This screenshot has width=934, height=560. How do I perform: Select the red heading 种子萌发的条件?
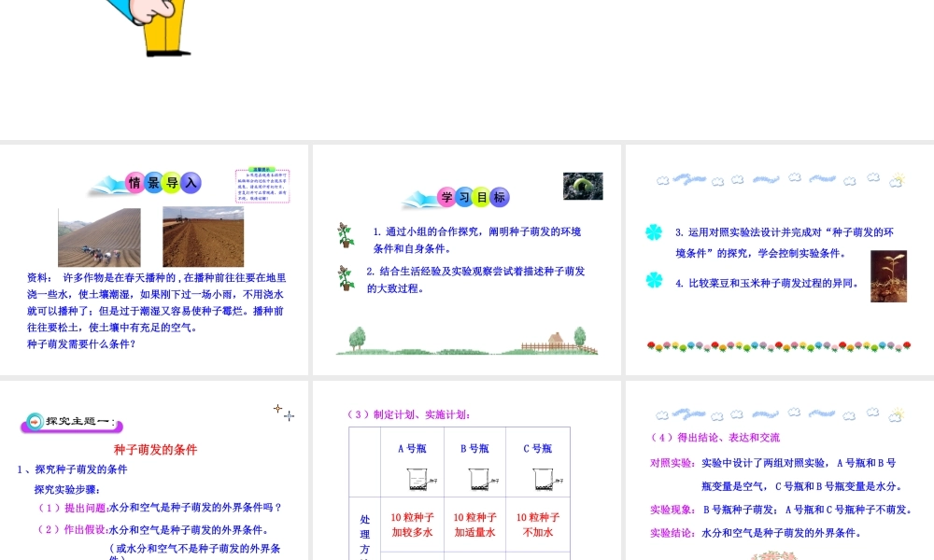[x=155, y=450]
